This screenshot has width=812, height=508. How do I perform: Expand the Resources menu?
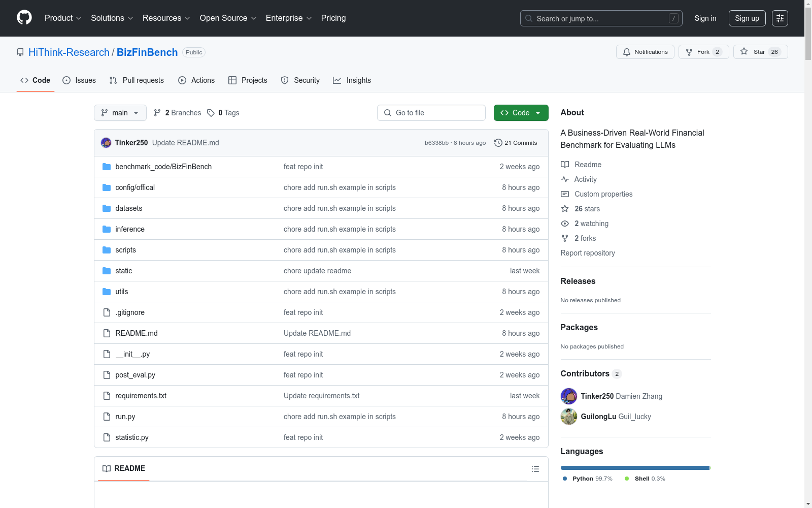point(166,18)
